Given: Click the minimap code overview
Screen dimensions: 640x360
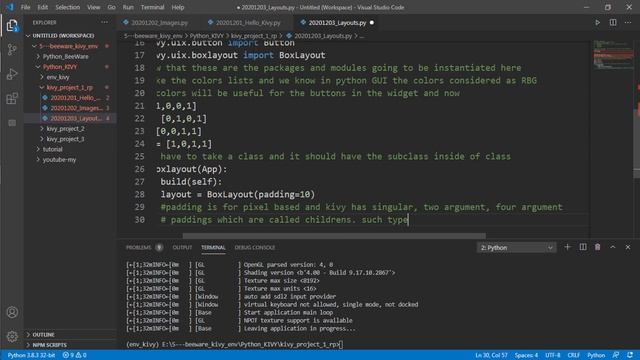Looking at the screenshot, I should point(612,55).
